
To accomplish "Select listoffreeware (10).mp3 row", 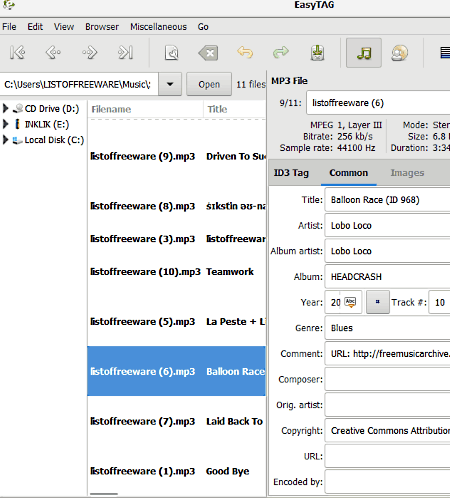I will [177, 272].
